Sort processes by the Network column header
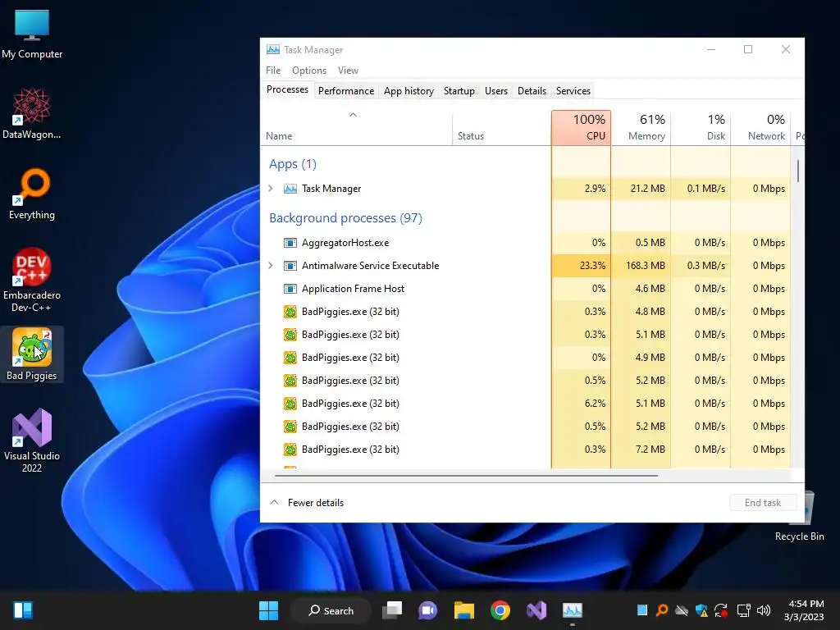840x630 pixels. (x=760, y=127)
